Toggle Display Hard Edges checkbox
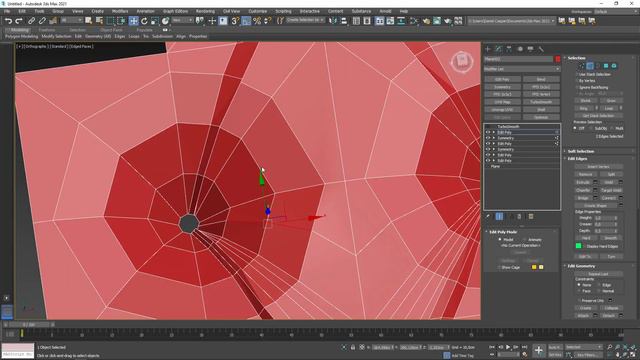The width and height of the screenshot is (640, 360). pyautogui.click(x=584, y=246)
